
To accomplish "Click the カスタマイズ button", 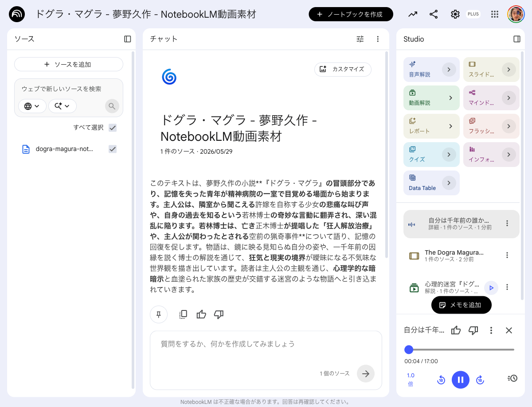I will [x=343, y=69].
